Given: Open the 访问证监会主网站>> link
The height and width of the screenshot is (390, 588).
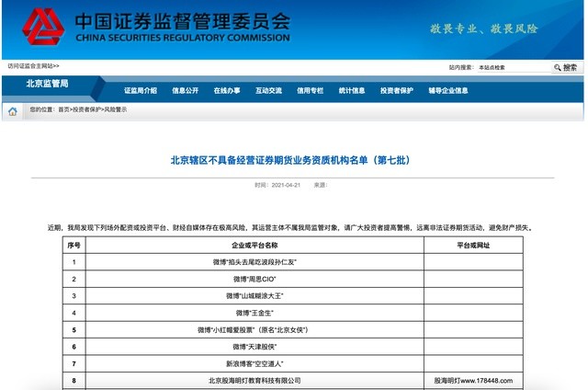Looking at the screenshot, I should [x=33, y=66].
